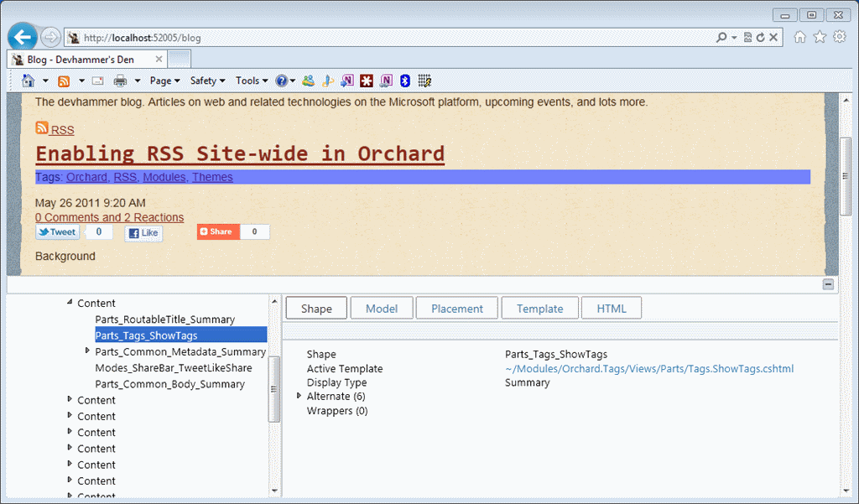Viewport: 859px width, 504px height.
Task: Select Modes_ShareBar_TweetLikeShare tree item
Action: 174,368
